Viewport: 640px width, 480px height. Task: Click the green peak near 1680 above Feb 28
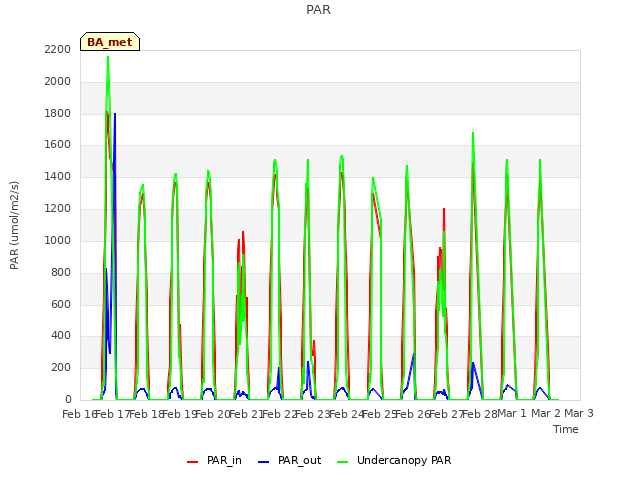coord(473,133)
